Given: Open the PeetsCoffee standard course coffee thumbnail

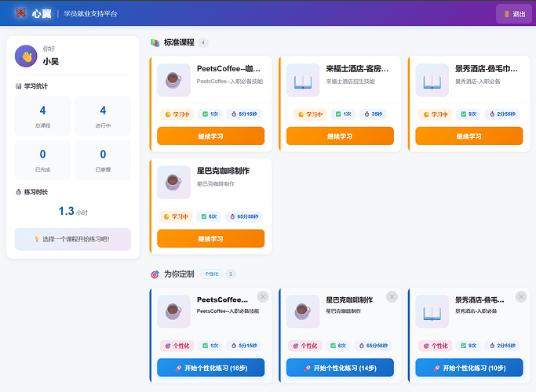Looking at the screenshot, I should point(173,80).
